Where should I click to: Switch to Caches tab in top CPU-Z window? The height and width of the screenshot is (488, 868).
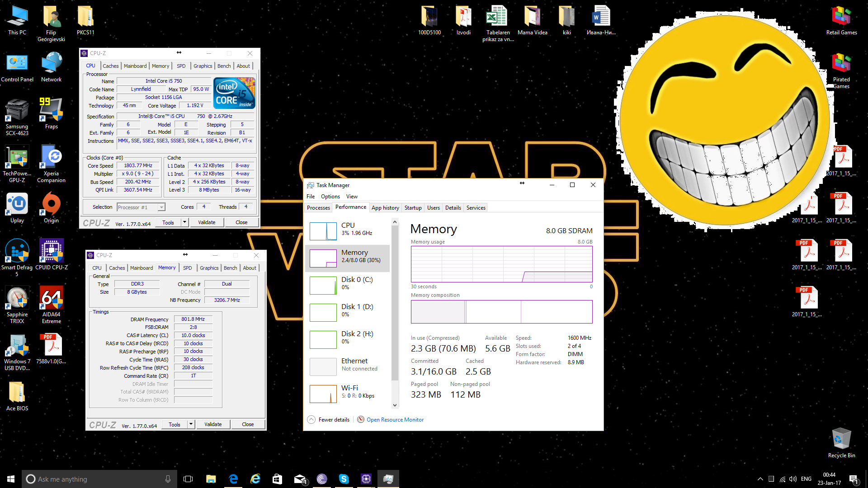[x=110, y=66]
